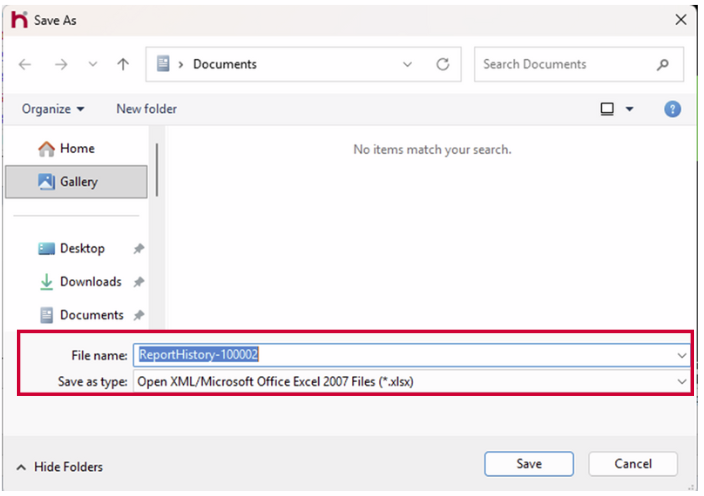Open the Save as type dropdown
Image resolution: width=704 pixels, height=496 pixels.
click(x=681, y=381)
